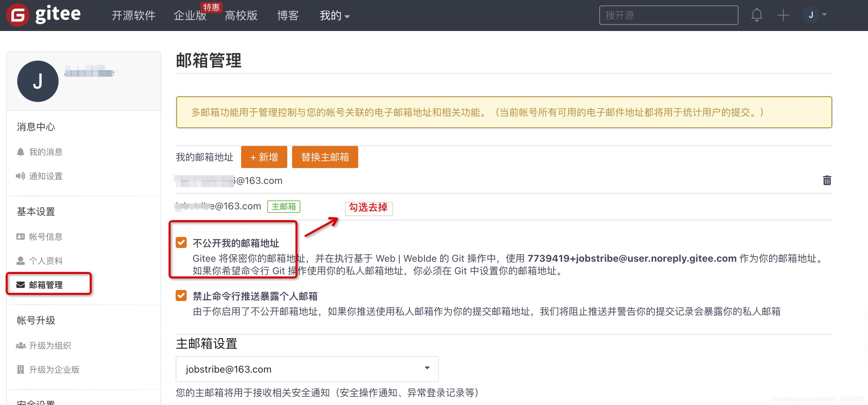Delete the first 163.com email with trash icon

[x=827, y=180]
